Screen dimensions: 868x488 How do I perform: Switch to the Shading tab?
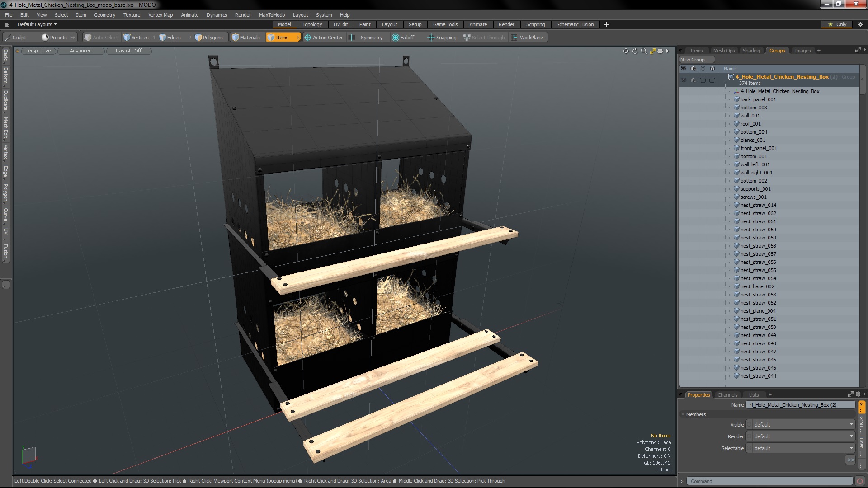[751, 51]
